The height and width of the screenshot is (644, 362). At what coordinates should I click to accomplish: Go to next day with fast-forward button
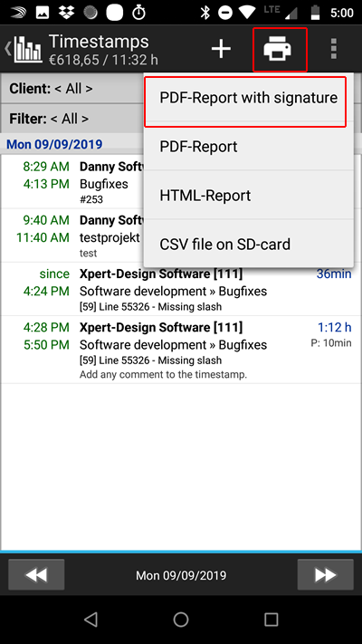326,574
